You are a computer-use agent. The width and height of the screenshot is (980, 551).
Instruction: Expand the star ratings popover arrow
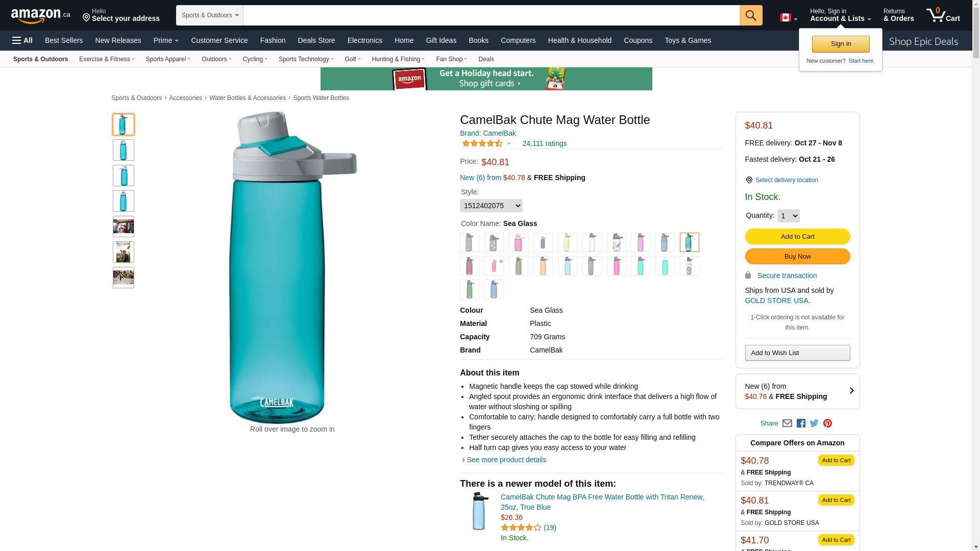click(509, 143)
